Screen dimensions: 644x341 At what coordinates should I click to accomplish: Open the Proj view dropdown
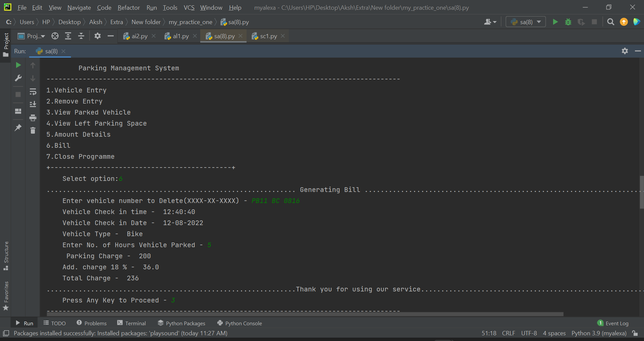31,36
